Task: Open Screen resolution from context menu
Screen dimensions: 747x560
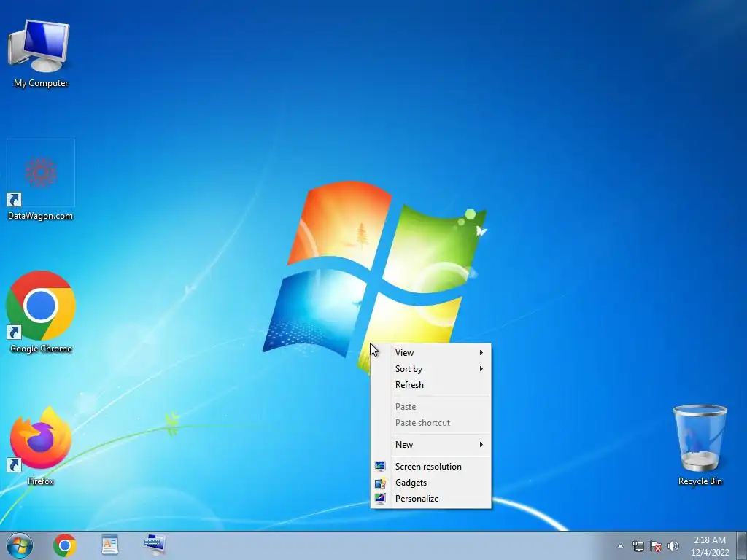Action: coord(430,467)
